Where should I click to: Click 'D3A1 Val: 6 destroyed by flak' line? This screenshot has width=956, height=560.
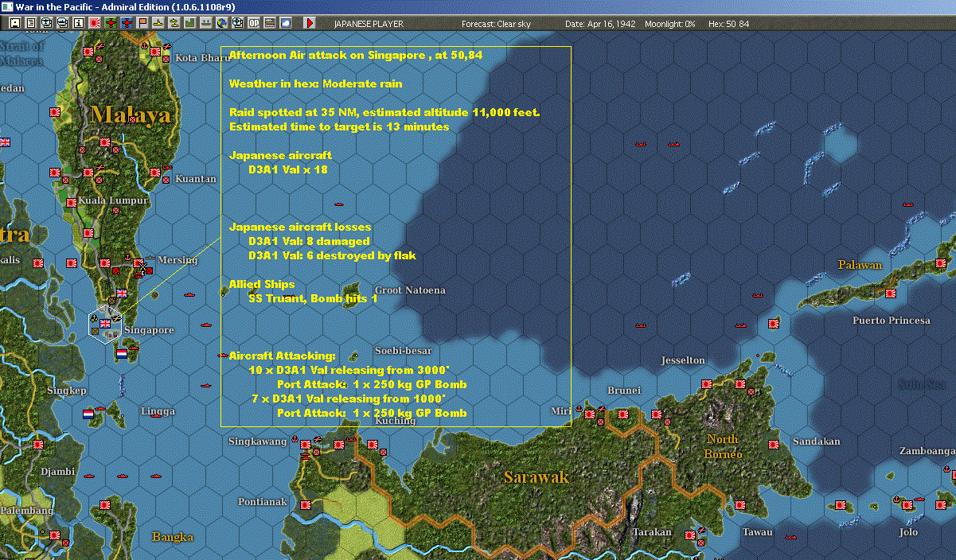332,255
